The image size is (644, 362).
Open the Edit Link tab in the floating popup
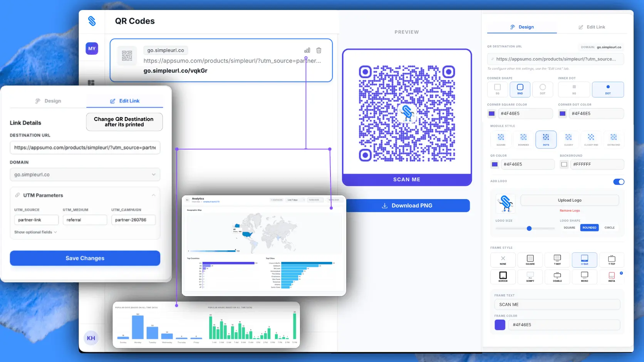coord(125,101)
